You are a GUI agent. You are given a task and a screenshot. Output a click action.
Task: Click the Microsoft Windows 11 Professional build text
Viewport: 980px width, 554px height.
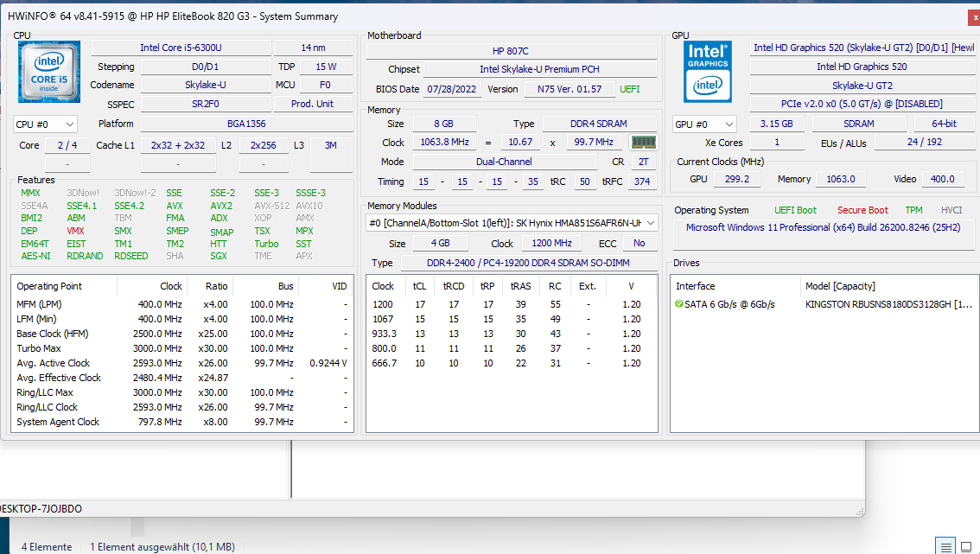(823, 227)
